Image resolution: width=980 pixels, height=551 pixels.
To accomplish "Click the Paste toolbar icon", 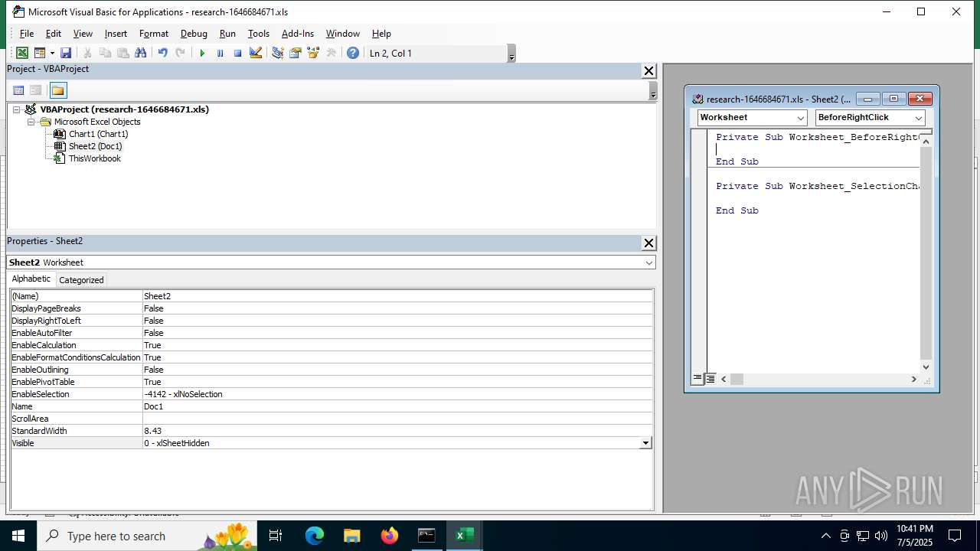I will pos(122,53).
